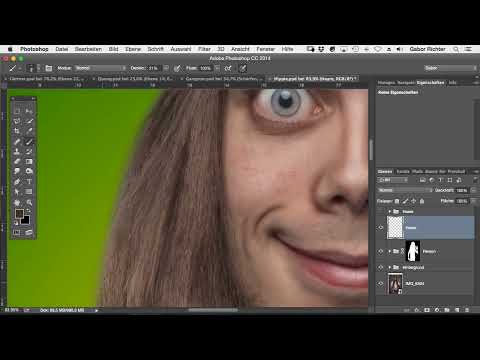Select the Crop tool

pyautogui.click(x=17, y=131)
